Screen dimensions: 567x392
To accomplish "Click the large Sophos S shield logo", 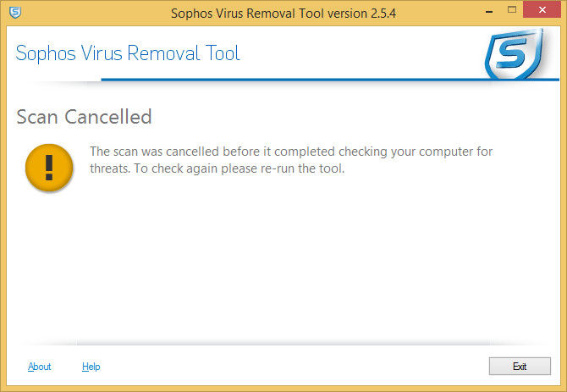I will 515,53.
